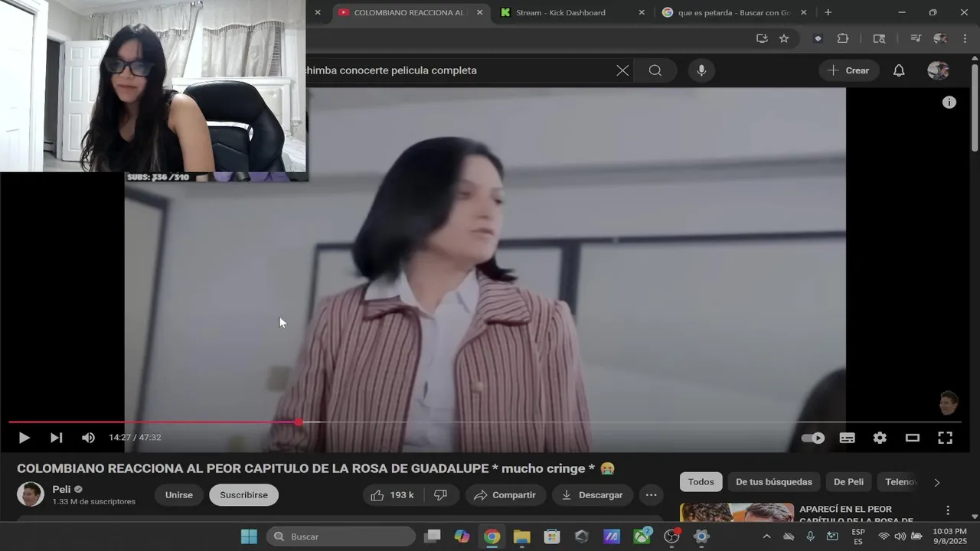Open File Explorer from the taskbar
This screenshot has width=980, height=551.
[x=521, y=536]
